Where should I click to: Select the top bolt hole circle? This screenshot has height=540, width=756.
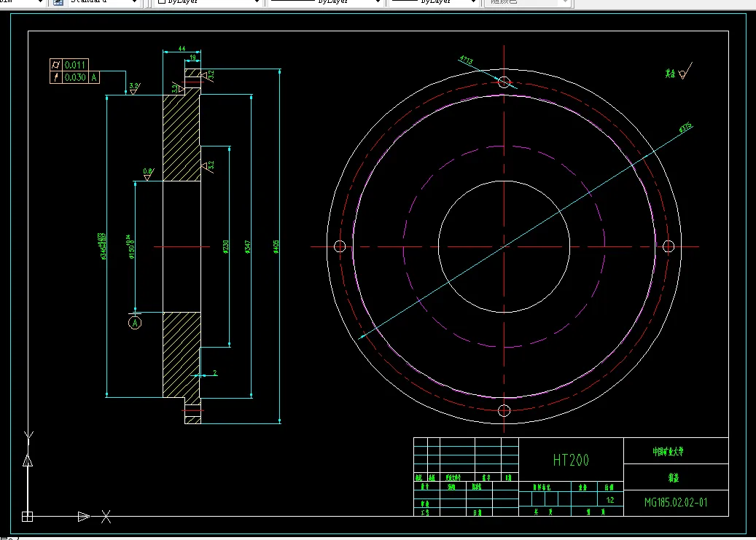pyautogui.click(x=504, y=82)
